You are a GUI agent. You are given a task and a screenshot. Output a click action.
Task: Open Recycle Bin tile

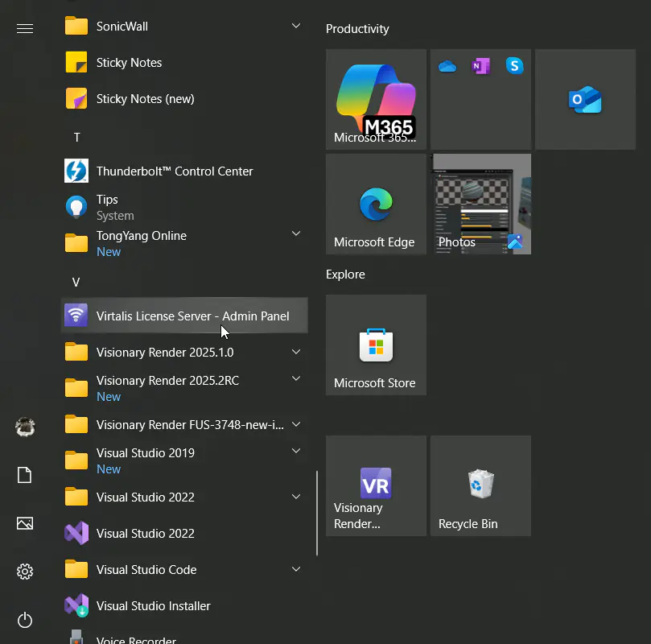coord(480,485)
